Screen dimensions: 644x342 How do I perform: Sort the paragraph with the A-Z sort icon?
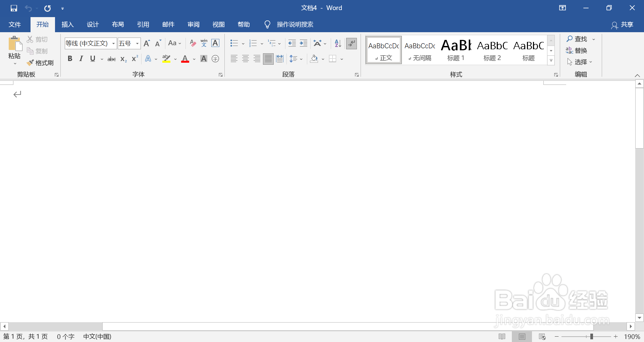[x=338, y=43]
